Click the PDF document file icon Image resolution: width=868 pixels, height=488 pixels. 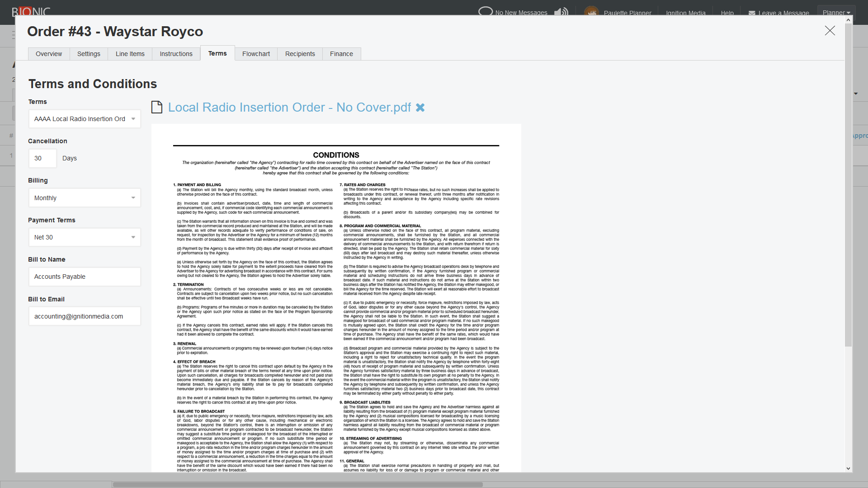click(157, 107)
